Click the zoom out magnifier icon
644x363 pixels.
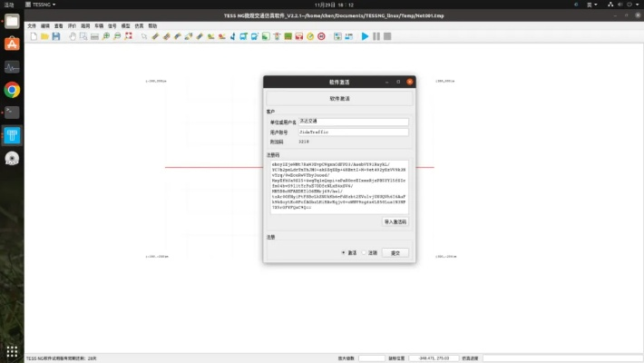click(117, 36)
